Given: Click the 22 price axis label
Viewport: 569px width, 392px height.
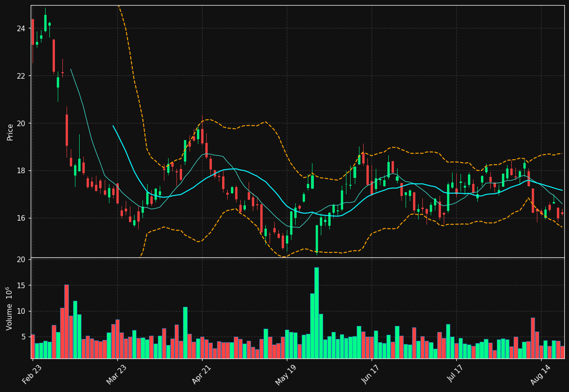Looking at the screenshot, I should 21,76.
